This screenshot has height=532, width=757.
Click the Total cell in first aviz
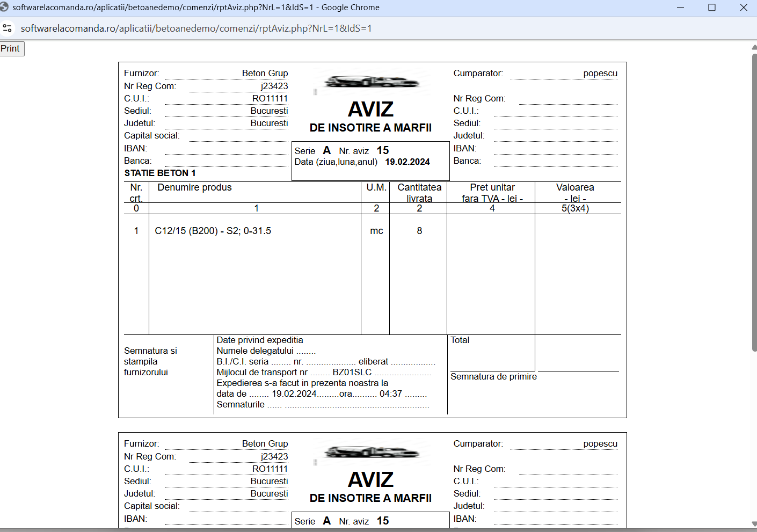491,353
